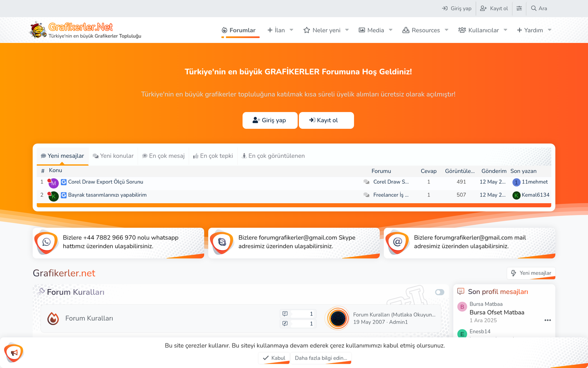Open the Kullanıcılar menu item
The height and width of the screenshot is (368, 588).
pyautogui.click(x=479, y=30)
